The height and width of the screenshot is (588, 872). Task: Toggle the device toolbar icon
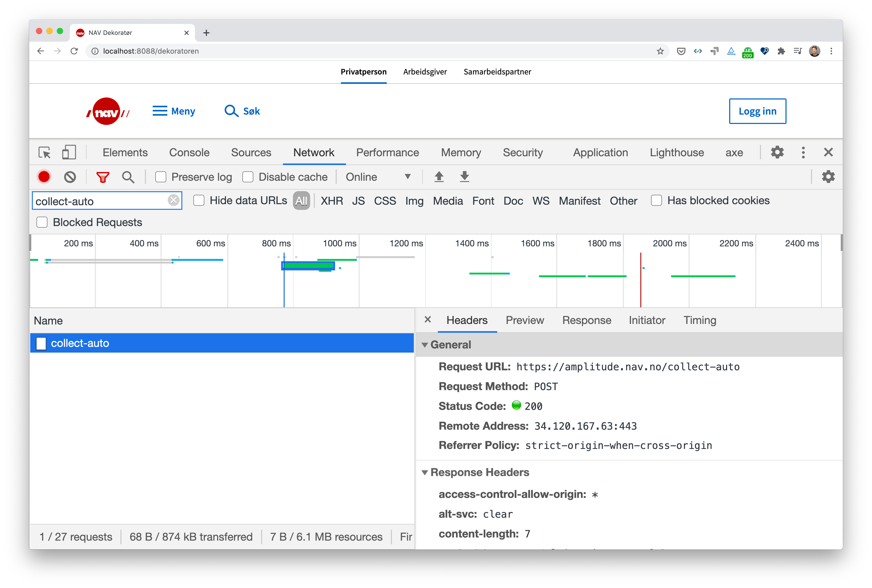69,153
